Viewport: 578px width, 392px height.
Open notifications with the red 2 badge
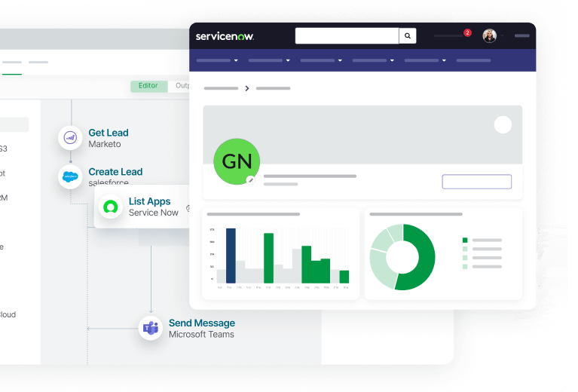(467, 33)
